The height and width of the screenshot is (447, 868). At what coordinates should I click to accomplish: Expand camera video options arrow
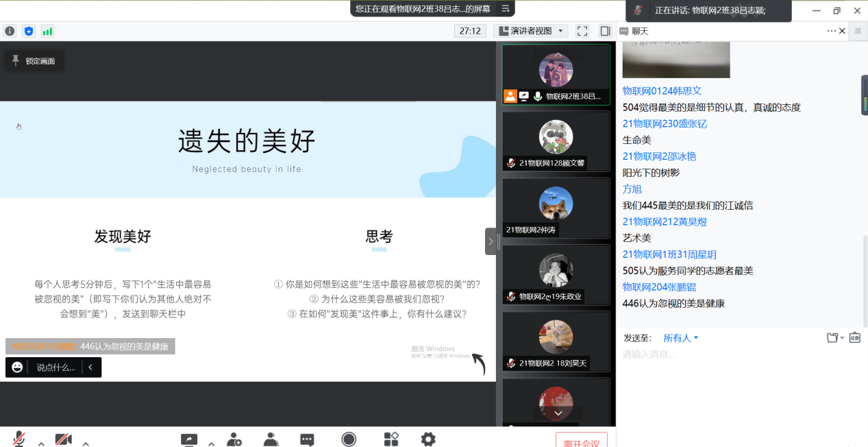(86, 443)
